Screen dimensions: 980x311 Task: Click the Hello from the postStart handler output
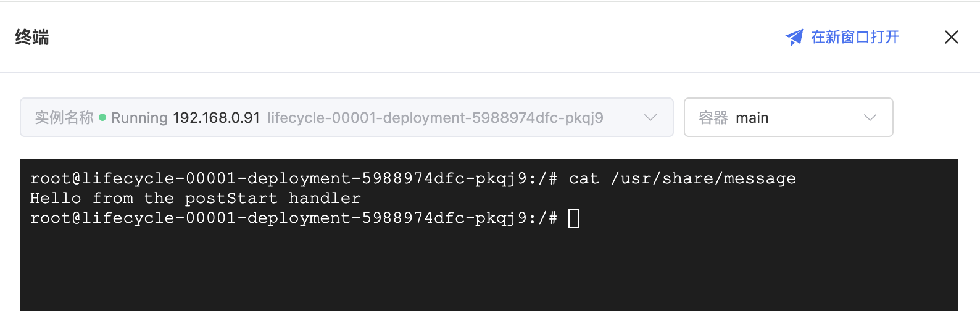[195, 199]
